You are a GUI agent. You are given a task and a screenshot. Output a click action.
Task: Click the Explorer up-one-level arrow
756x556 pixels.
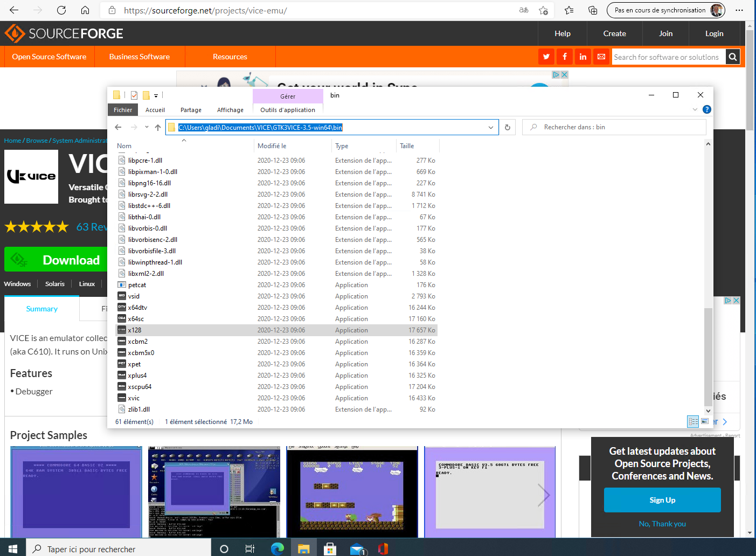(157, 128)
